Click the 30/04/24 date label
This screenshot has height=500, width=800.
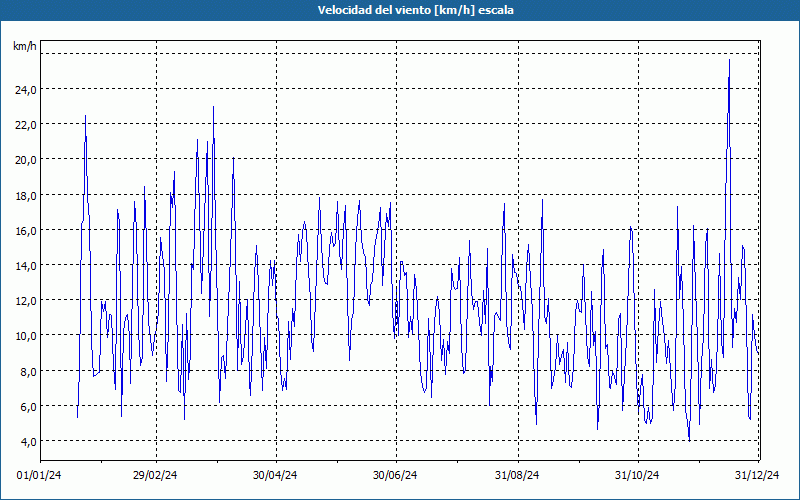(275, 475)
